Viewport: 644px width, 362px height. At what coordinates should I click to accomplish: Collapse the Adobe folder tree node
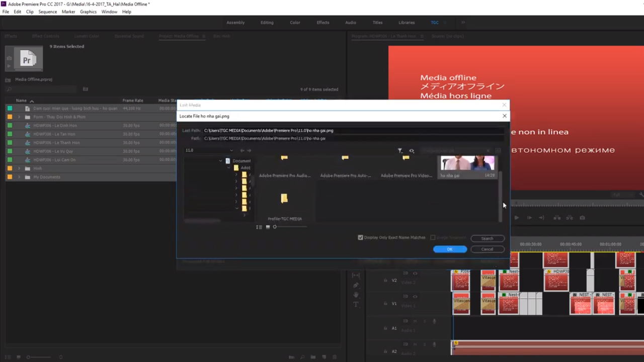click(229, 167)
